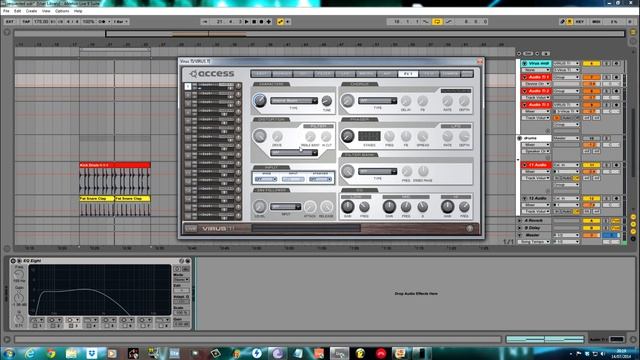Screen dimensions: 640x360
Task: Collapse the drums group track
Action: (520, 138)
